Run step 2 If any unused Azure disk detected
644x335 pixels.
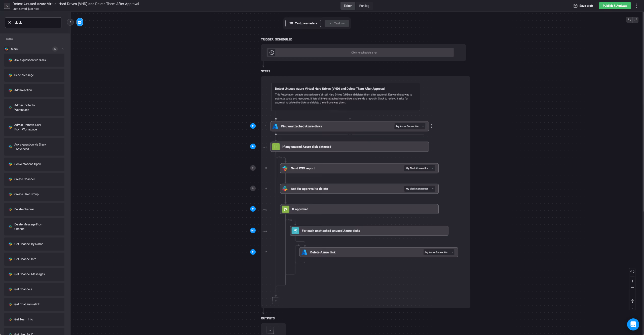pos(253,146)
